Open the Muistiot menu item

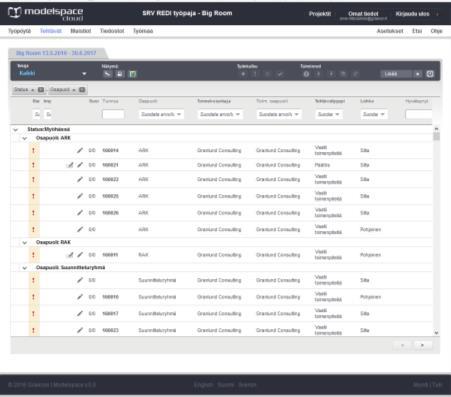[81, 31]
